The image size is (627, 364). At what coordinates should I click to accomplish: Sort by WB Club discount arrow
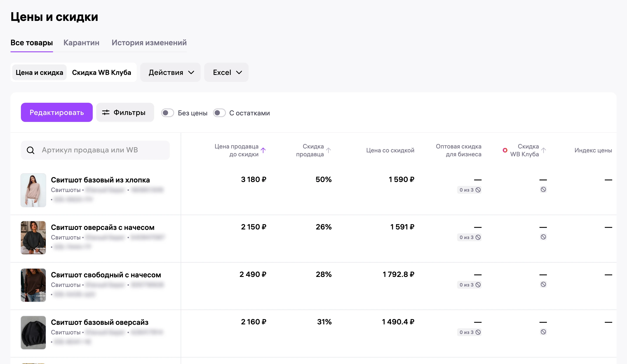(544, 150)
